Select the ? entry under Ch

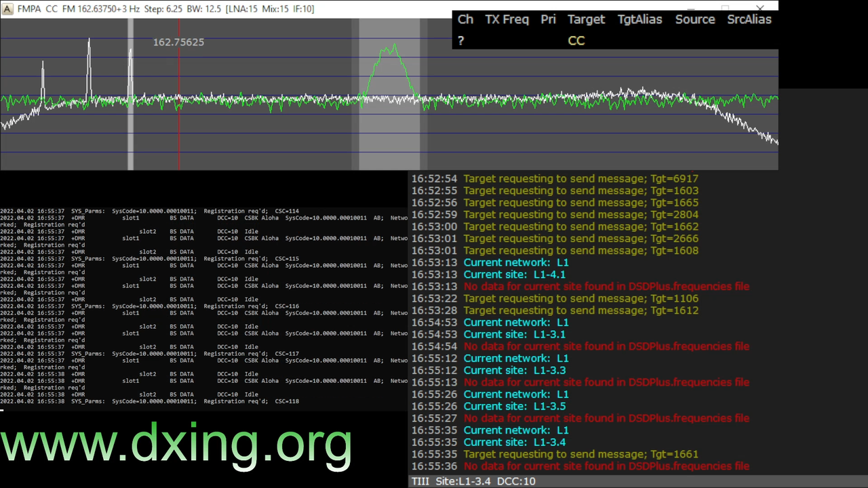tap(461, 41)
